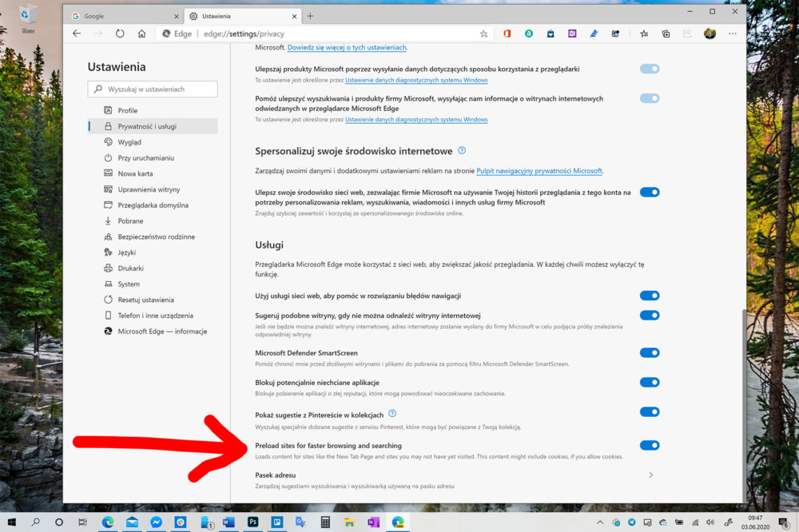799x532 pixels.
Task: Select Prywatność i usługi in the sidebar
Action: pos(153,126)
